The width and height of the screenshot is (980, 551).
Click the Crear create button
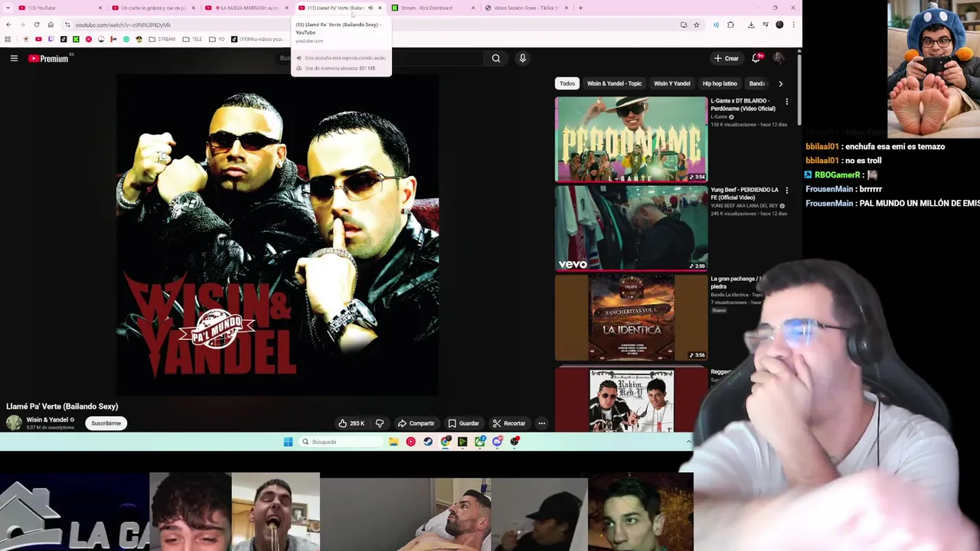[x=727, y=58]
